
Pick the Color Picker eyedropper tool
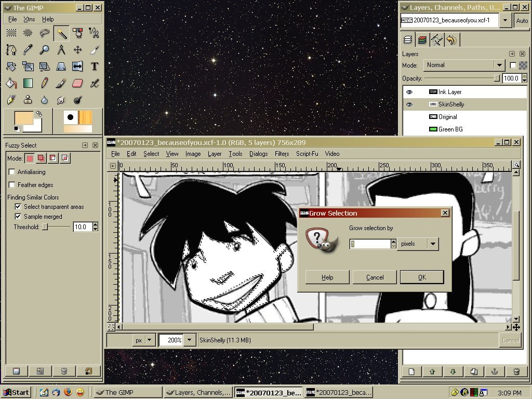28,49
